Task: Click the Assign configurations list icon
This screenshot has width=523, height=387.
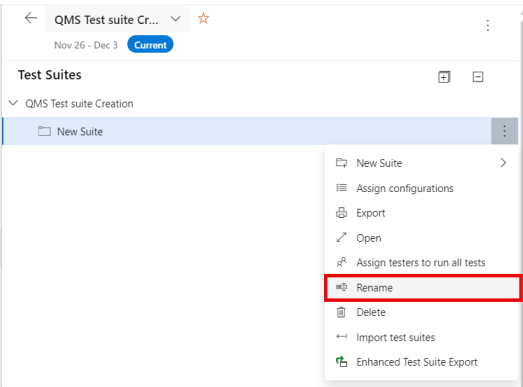Action: click(341, 188)
